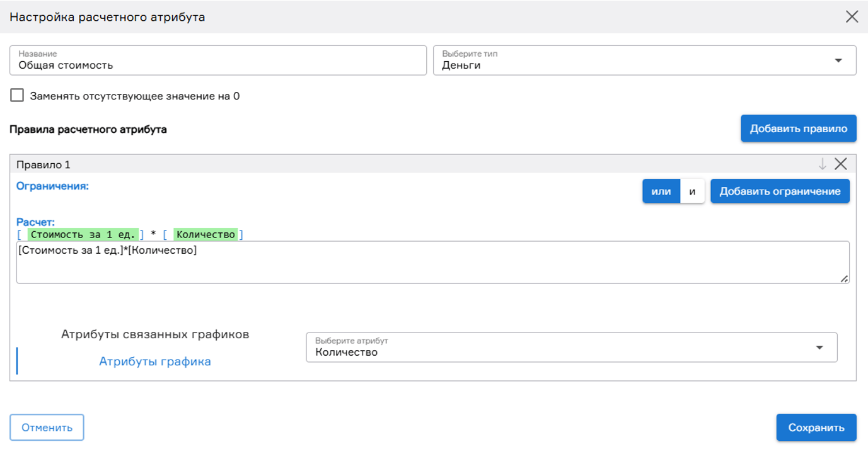Click the green Количество formula tag
The image size is (868, 449).
pos(205,234)
